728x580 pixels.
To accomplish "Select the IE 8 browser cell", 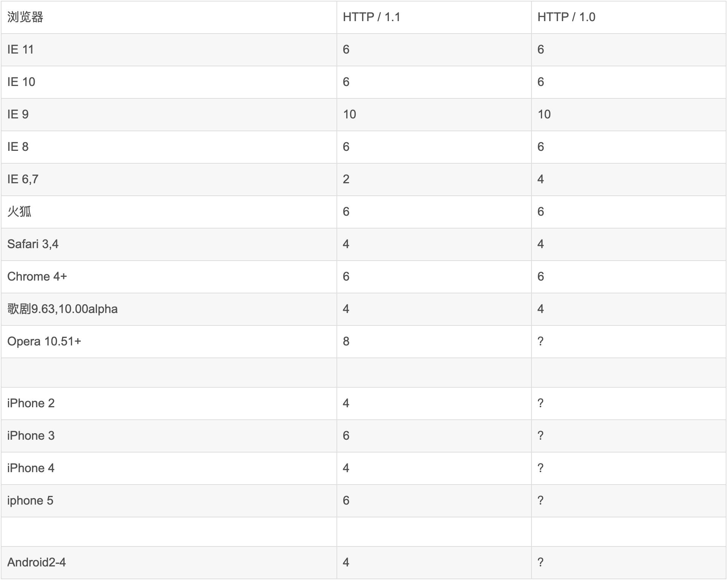I will point(18,147).
